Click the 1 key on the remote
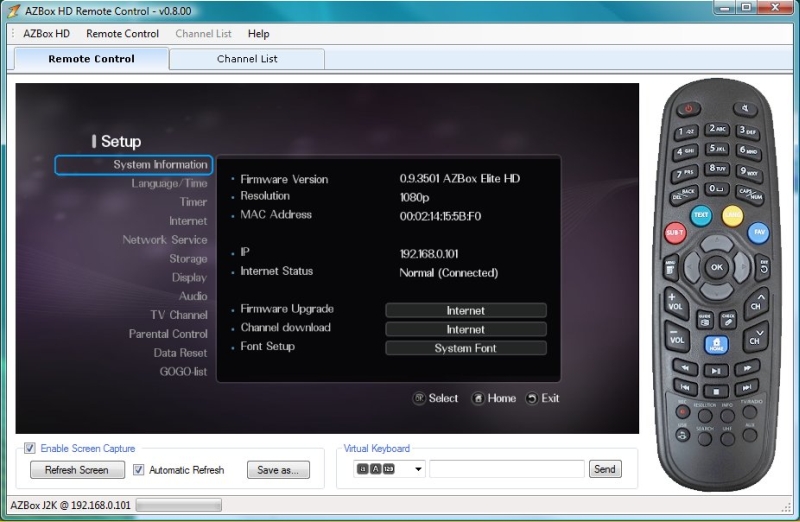 [x=686, y=132]
